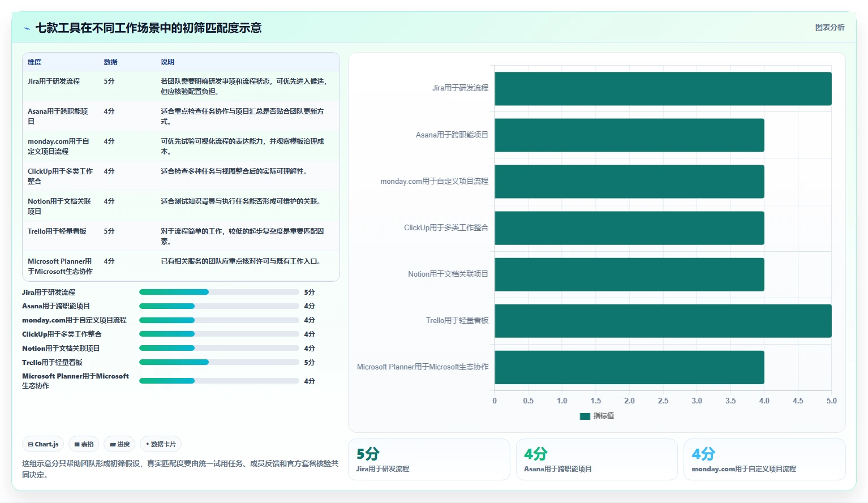868x503 pixels.
Task: Click the ClickUp progress bar
Action: pyautogui.click(x=219, y=334)
